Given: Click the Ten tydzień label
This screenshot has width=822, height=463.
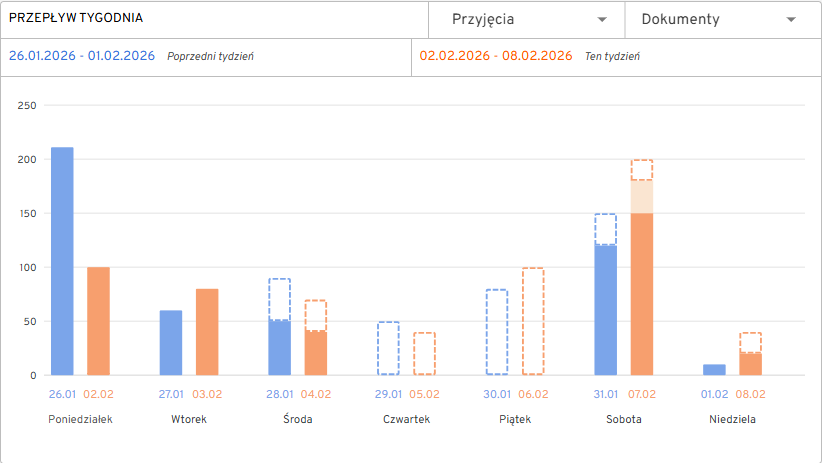Looking at the screenshot, I should 612,57.
